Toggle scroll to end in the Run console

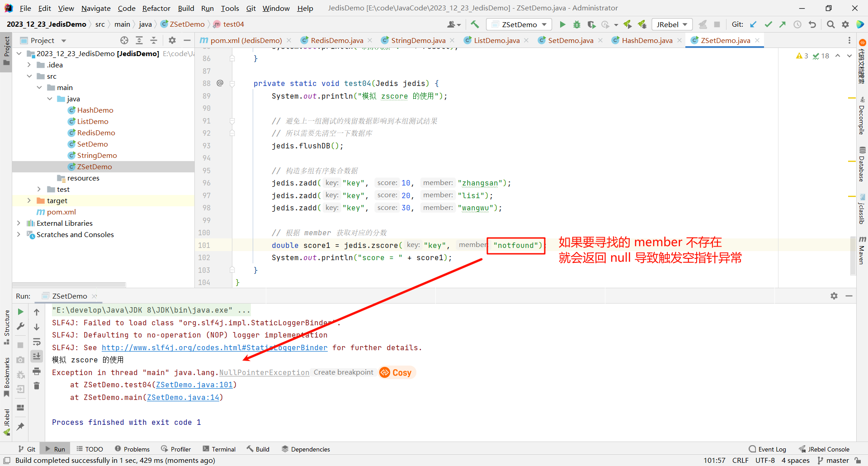(x=37, y=356)
